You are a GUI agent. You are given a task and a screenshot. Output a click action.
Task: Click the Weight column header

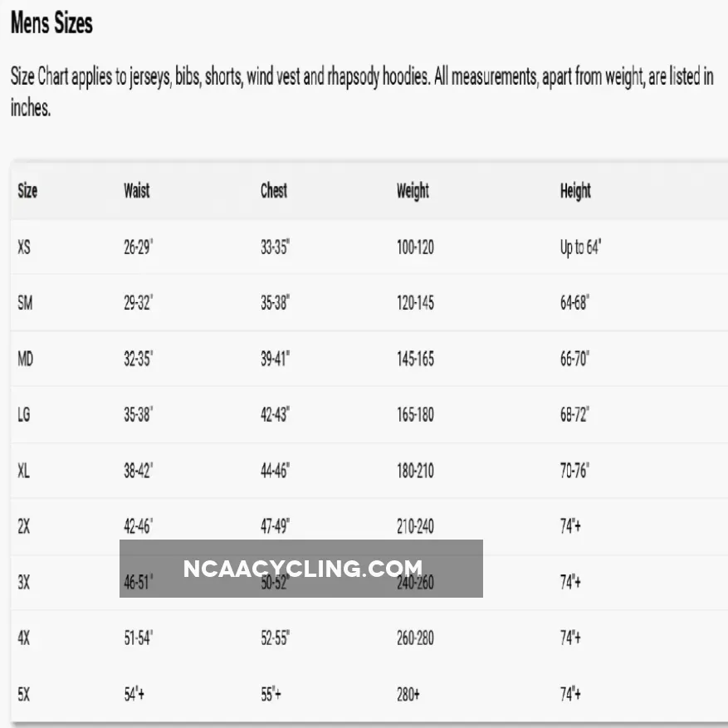point(413,191)
